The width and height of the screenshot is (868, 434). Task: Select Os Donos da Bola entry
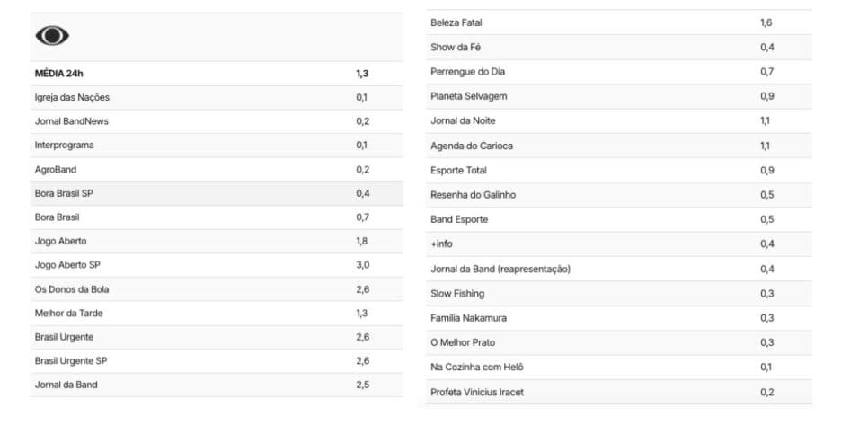click(x=217, y=289)
